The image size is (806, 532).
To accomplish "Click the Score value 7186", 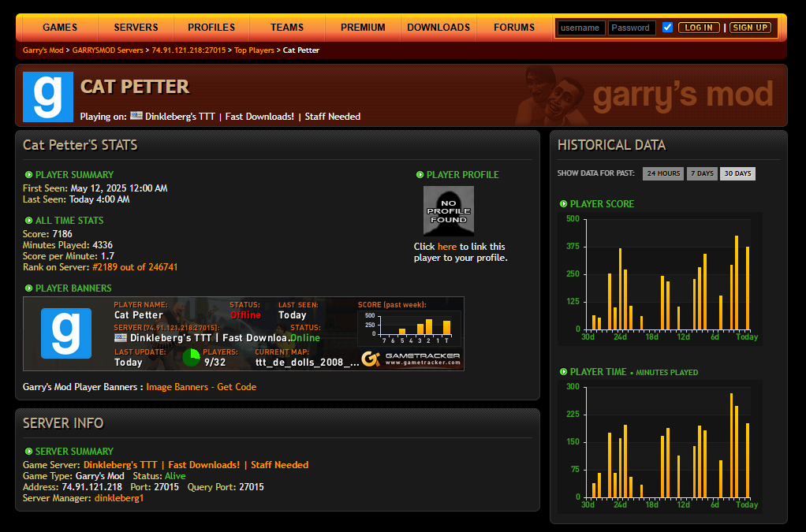I will coord(62,233).
